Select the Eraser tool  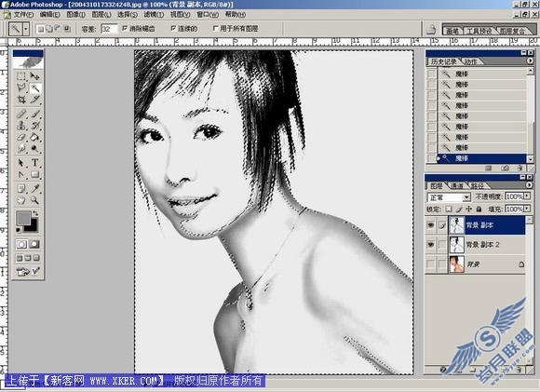[21, 137]
